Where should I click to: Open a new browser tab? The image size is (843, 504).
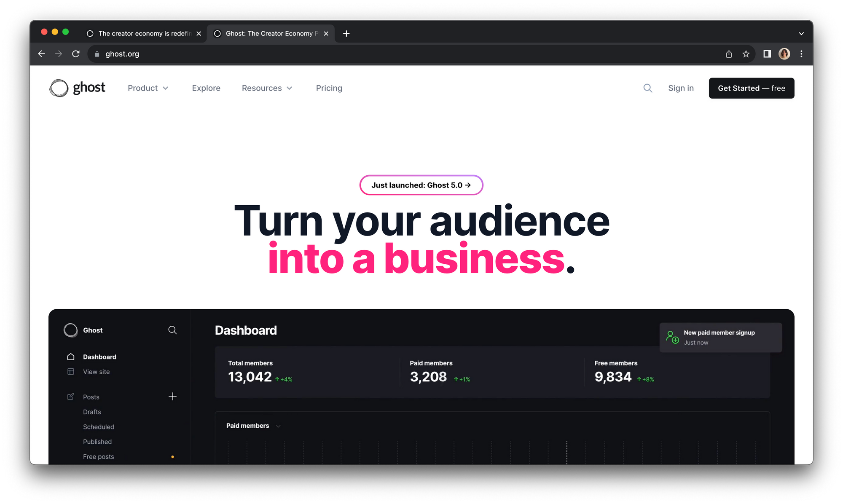[x=346, y=34]
